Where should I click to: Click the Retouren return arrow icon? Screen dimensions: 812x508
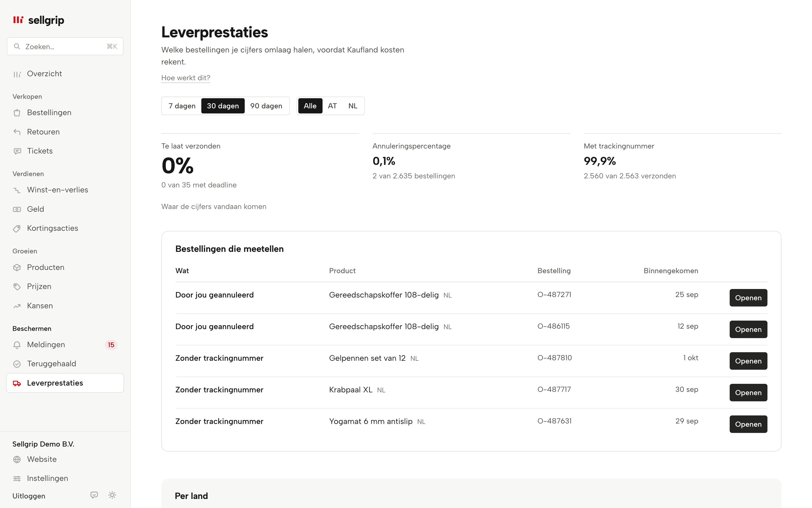[x=17, y=132]
